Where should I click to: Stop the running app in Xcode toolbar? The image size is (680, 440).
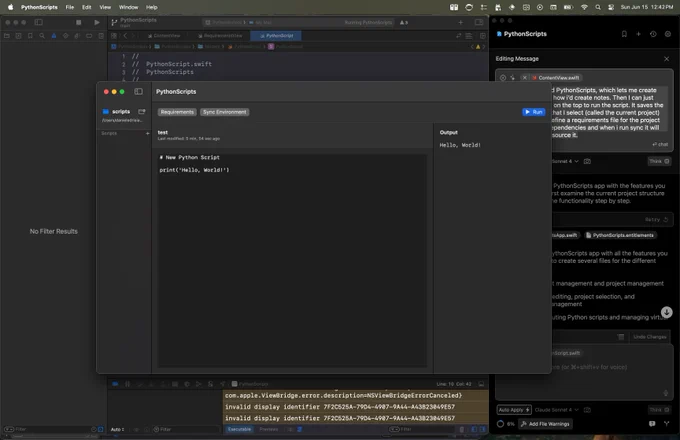(x=78, y=22)
